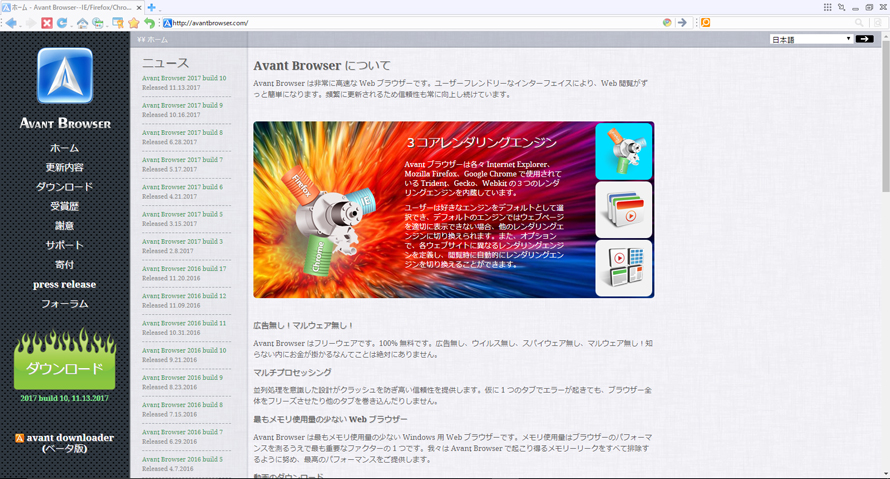Open favorites with the yellow star icon

[133, 23]
